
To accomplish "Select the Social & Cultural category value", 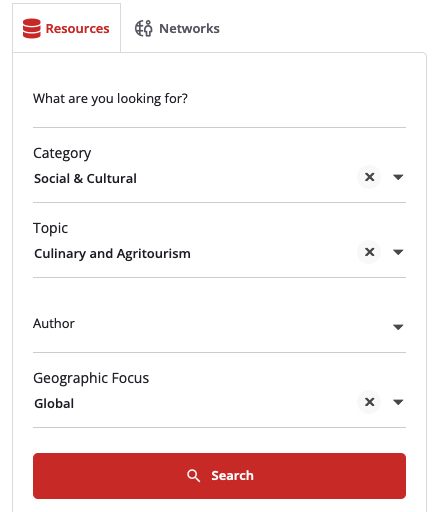I will click(x=85, y=179).
